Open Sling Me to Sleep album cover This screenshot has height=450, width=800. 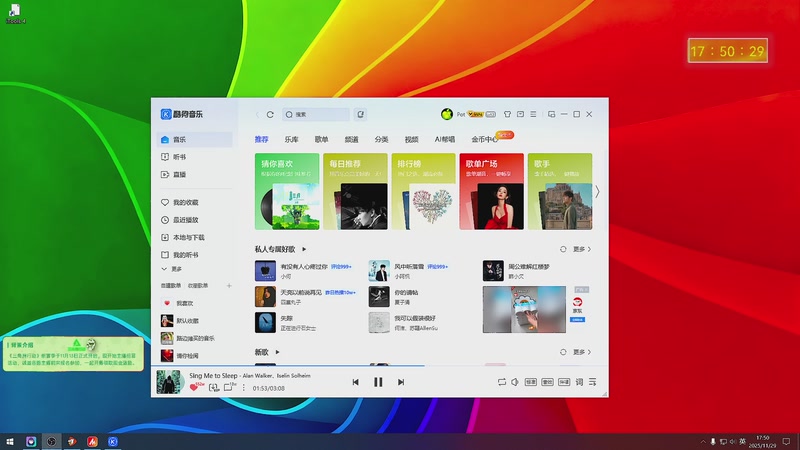[x=169, y=382]
